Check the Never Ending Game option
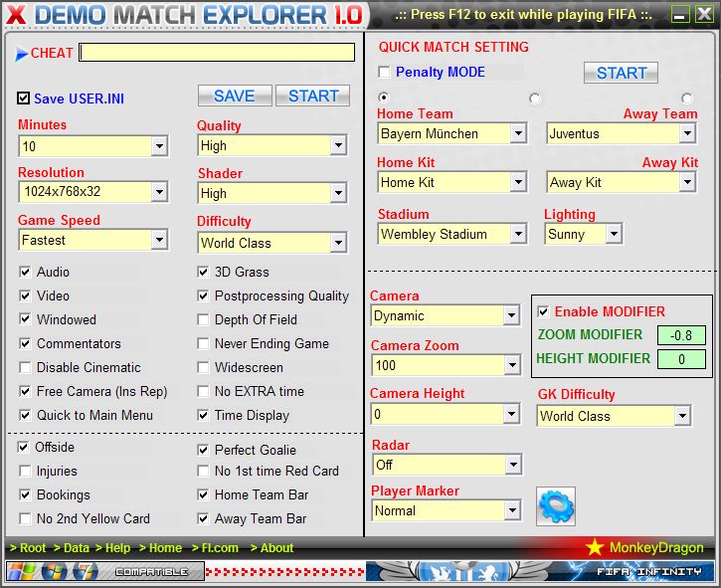The image size is (721, 588). tap(203, 343)
